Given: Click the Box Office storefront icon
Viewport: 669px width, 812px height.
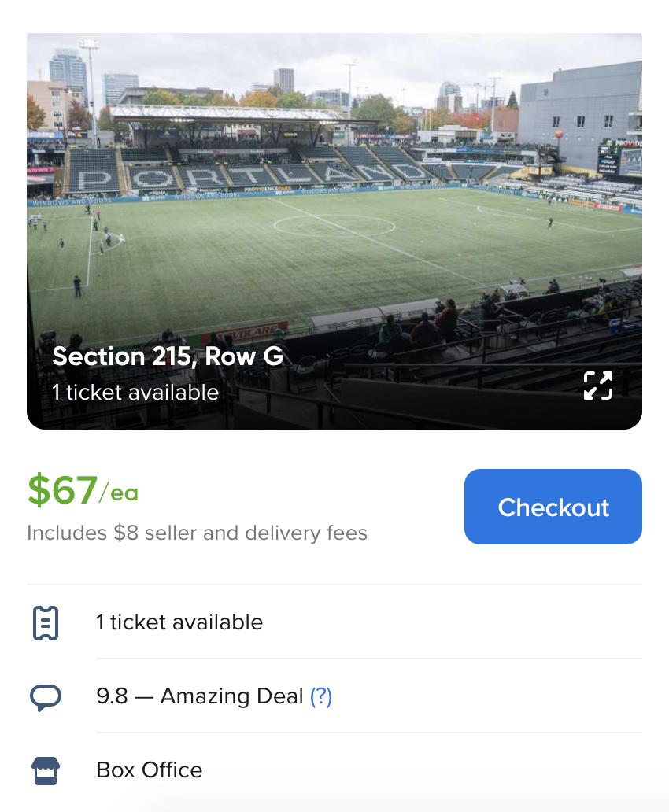Looking at the screenshot, I should pyautogui.click(x=46, y=770).
